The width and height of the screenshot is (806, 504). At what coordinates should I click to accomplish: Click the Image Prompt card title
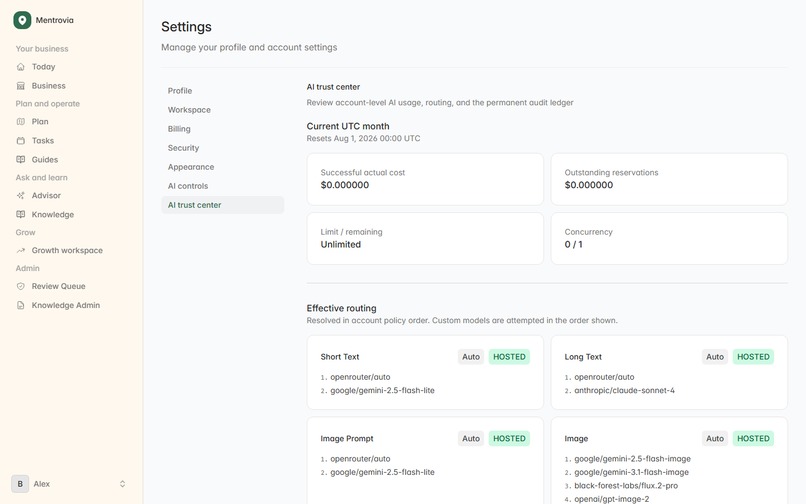coord(347,439)
